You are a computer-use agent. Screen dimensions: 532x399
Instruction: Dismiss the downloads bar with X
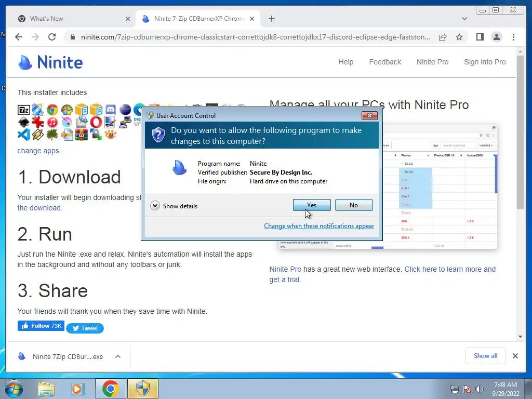pos(515,356)
